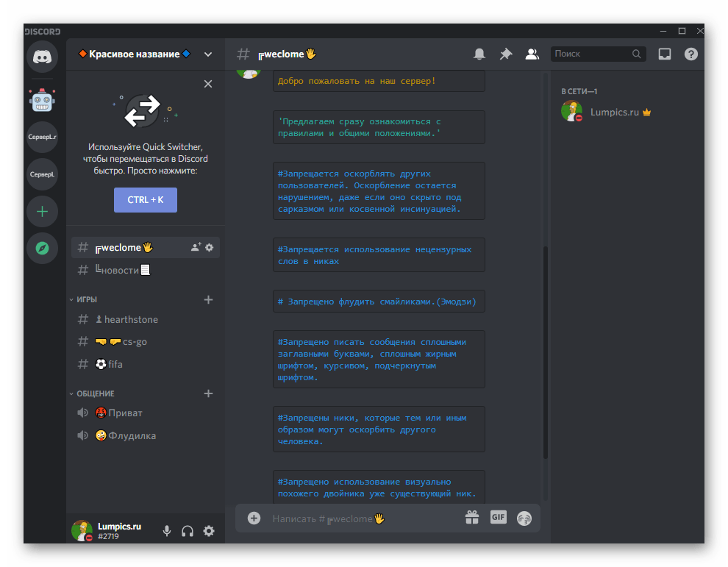Open Discord home direct messages icon
This screenshot has height=567, width=728.
coord(42,57)
